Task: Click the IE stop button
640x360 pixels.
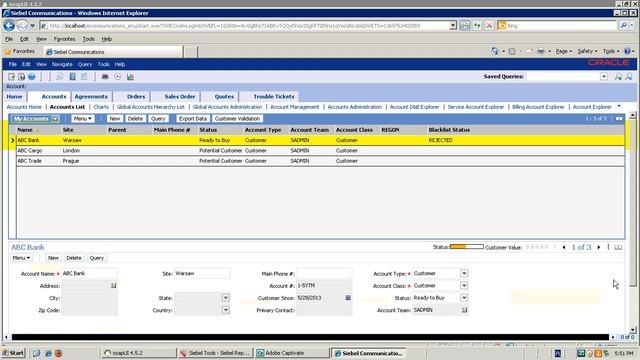Action: (x=489, y=26)
